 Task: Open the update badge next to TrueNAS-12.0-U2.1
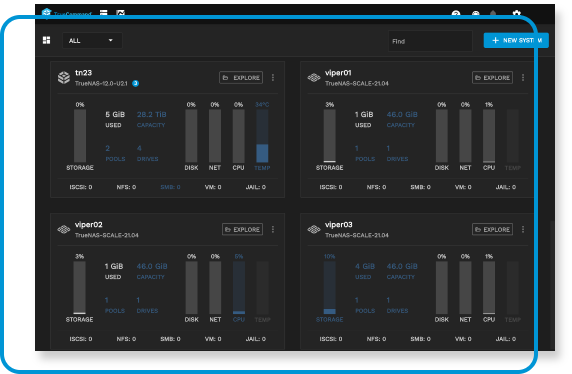[x=135, y=84]
